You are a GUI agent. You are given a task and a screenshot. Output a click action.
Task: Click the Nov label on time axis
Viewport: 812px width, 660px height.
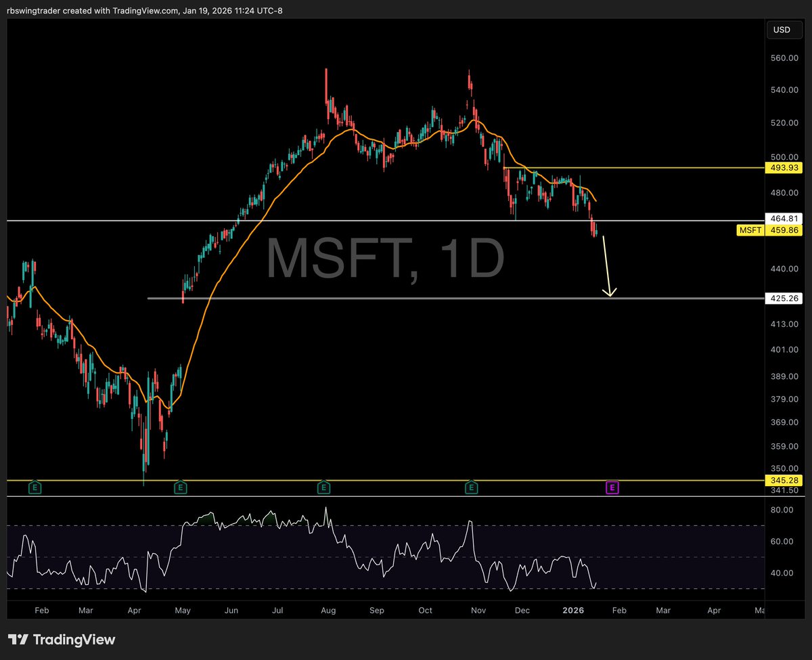click(478, 610)
